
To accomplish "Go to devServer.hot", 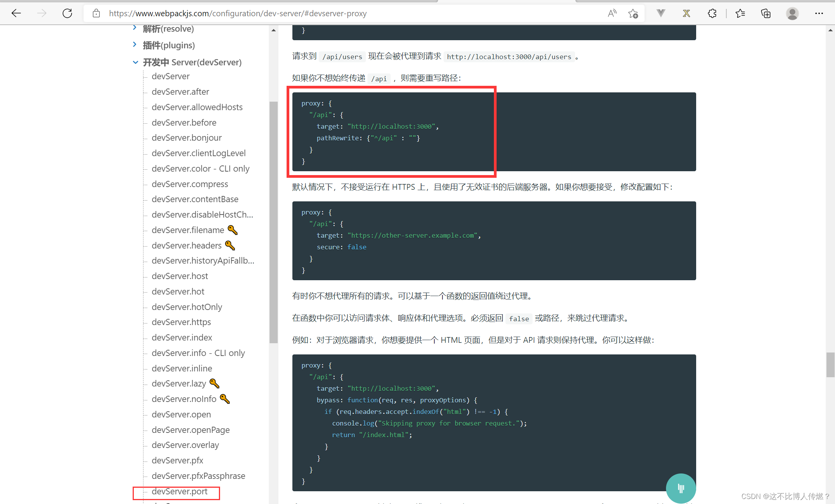I will coord(178,291).
